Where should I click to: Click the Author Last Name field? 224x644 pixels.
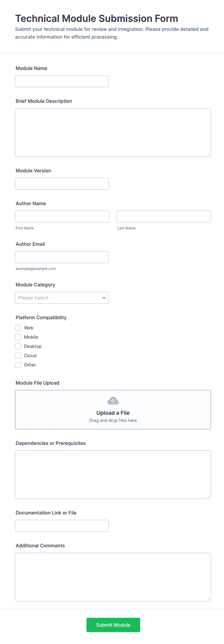tap(164, 216)
